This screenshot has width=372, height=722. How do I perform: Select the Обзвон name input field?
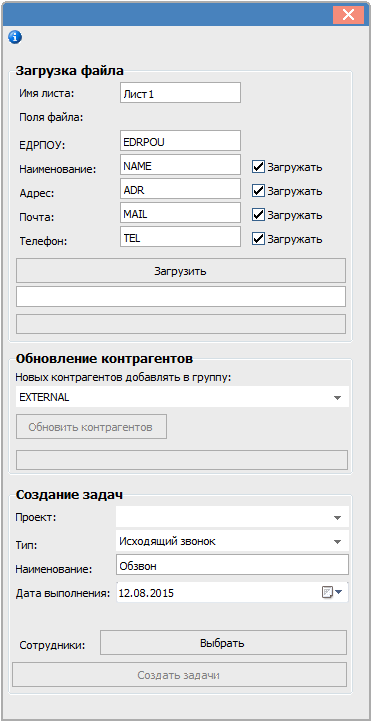(232, 565)
